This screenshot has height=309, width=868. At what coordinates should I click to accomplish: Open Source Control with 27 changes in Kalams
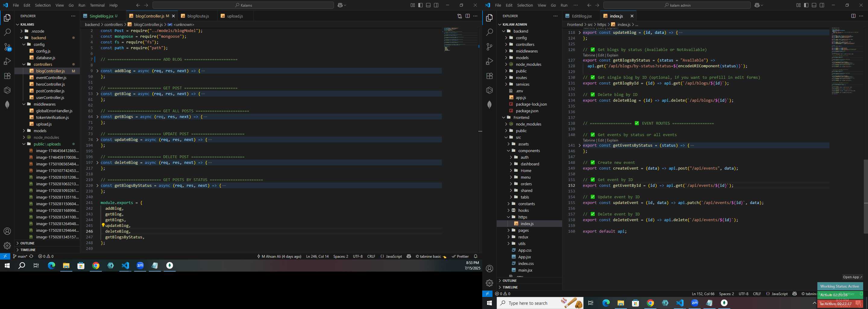coord(7,47)
